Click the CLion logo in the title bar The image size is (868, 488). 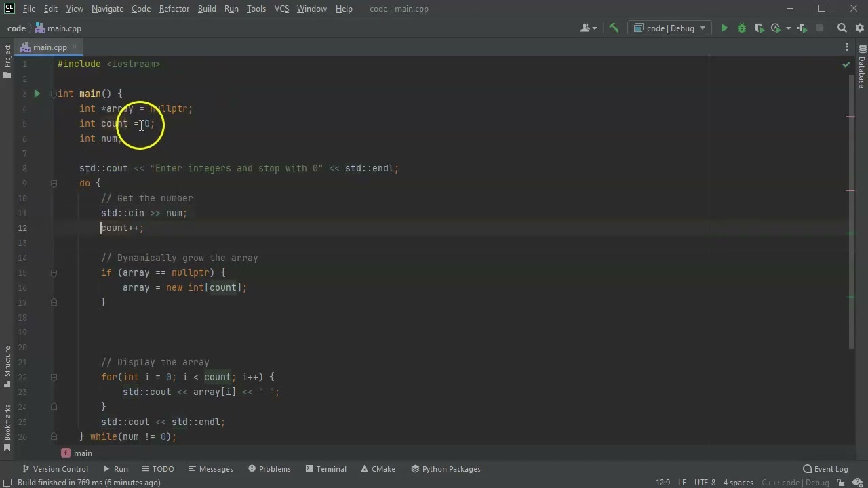coord(9,9)
